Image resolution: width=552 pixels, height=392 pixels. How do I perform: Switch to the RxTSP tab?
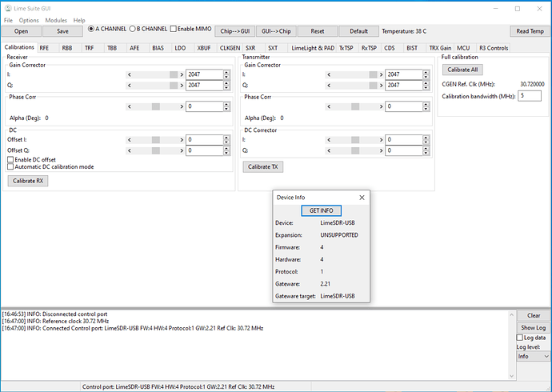[369, 48]
